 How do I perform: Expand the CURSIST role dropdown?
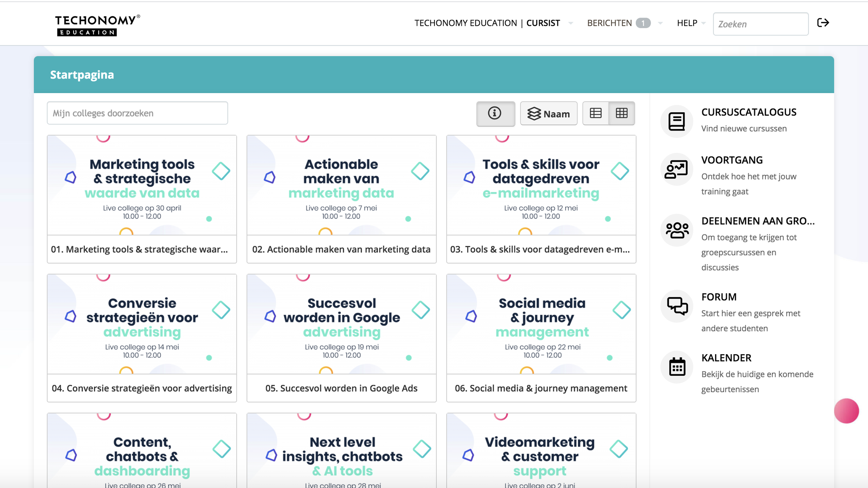(x=571, y=23)
